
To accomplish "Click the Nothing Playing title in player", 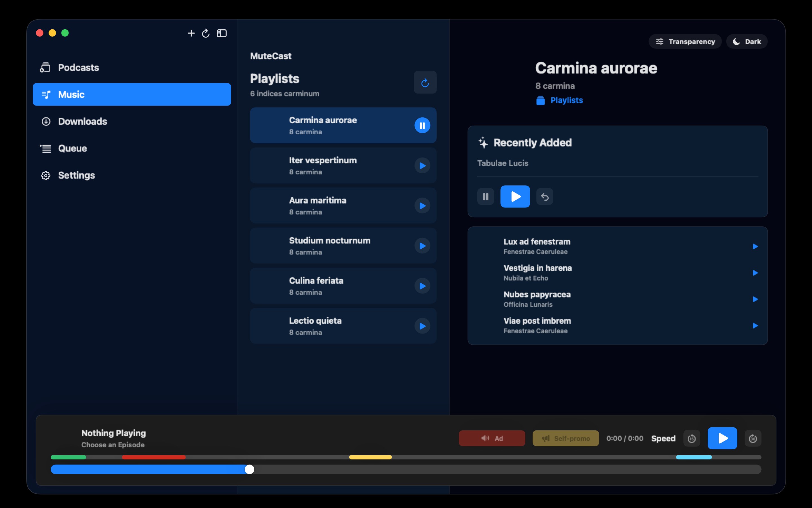I will click(x=113, y=433).
